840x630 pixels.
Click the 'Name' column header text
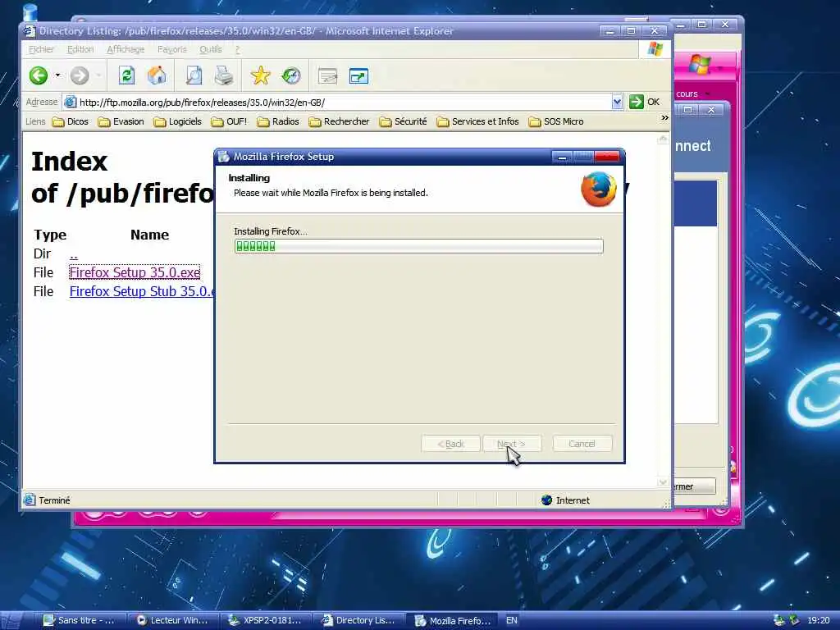coord(149,235)
